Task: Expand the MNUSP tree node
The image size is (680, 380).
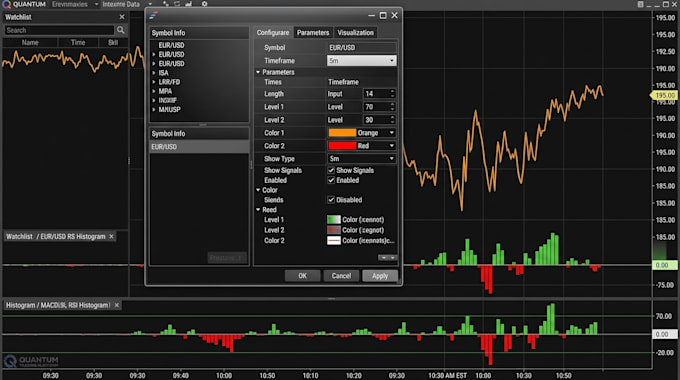Action: 154,110
